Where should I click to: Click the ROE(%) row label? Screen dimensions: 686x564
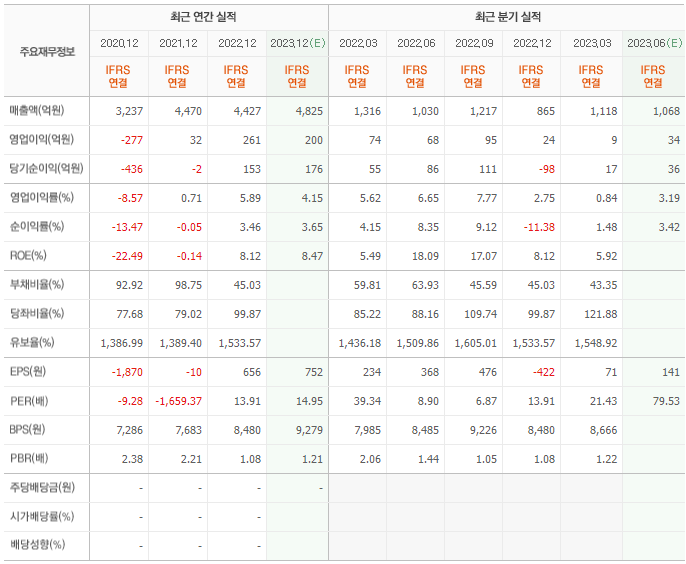(x=28, y=256)
